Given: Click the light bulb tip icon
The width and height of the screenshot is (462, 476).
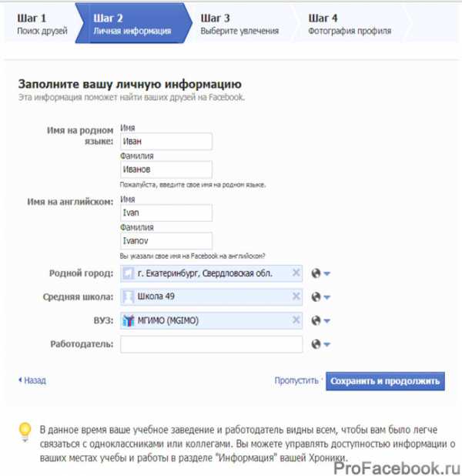Looking at the screenshot, I should (x=25, y=432).
